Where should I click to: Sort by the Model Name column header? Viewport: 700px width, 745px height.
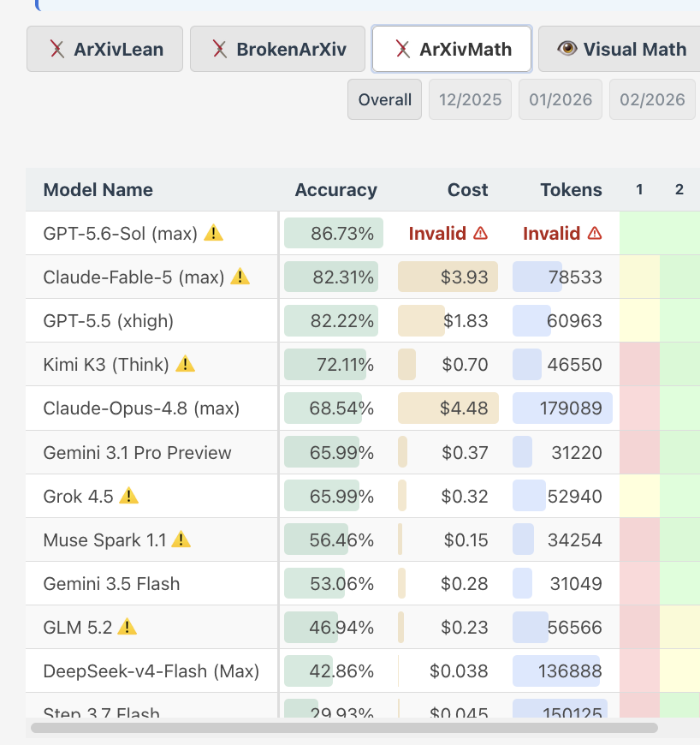tap(98, 189)
